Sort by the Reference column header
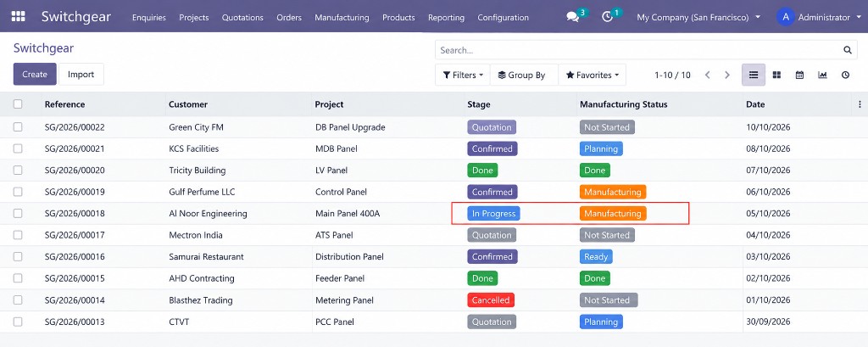Screen dimensions: 868x347 64,104
